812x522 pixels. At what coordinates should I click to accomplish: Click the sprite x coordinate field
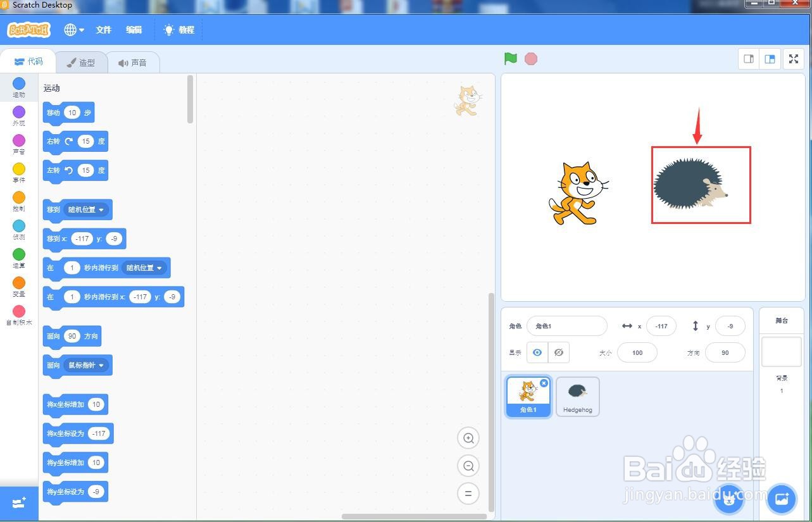pyautogui.click(x=661, y=326)
